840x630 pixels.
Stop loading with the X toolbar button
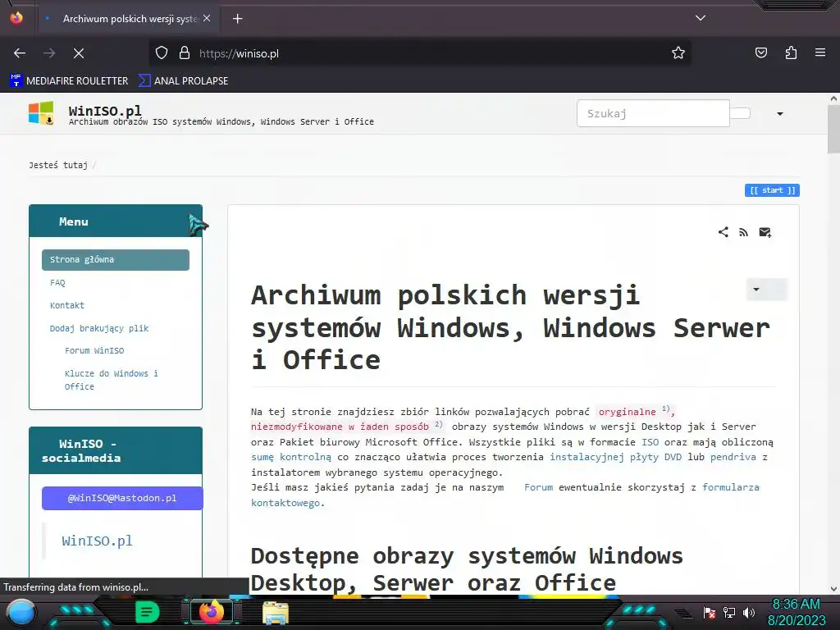(x=79, y=53)
